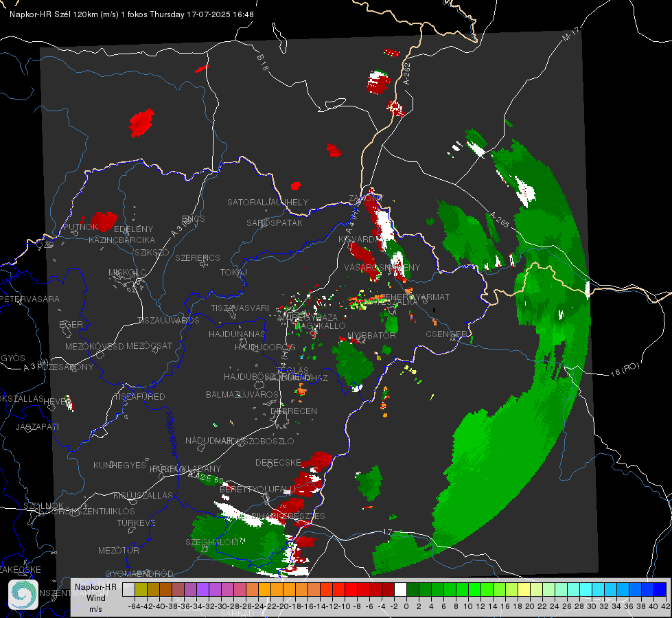Click the PÉTERVÁSÁRA town label
672x618 pixels.
tap(30, 299)
